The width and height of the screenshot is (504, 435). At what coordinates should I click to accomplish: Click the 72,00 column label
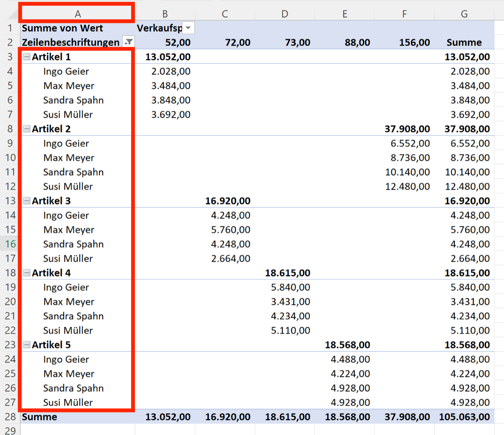(x=238, y=43)
